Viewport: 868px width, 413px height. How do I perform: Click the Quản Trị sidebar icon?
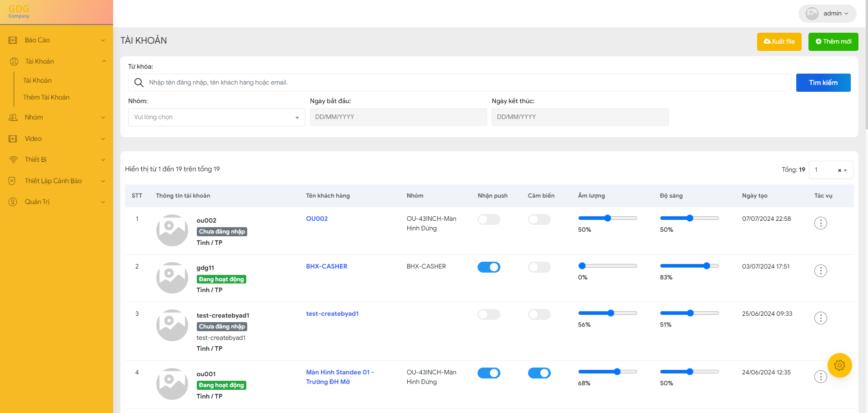pos(13,202)
